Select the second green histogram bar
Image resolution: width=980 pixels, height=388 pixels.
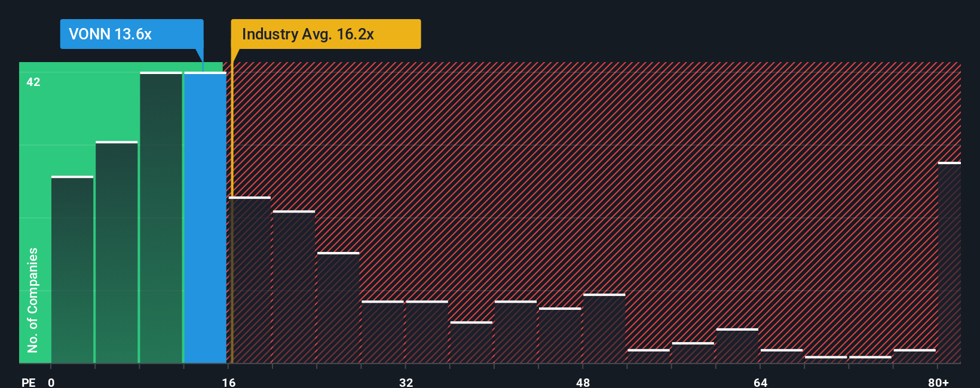coord(117,252)
